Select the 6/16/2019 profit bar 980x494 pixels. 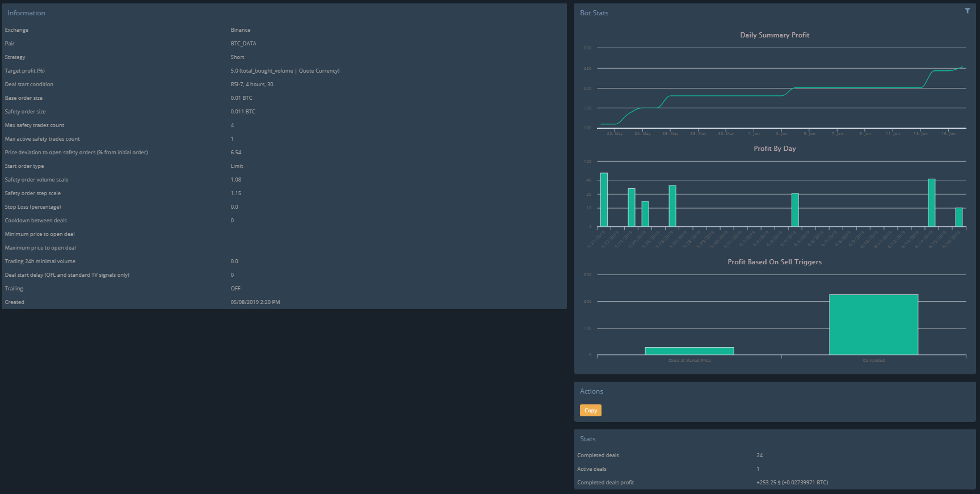pyautogui.click(x=959, y=217)
